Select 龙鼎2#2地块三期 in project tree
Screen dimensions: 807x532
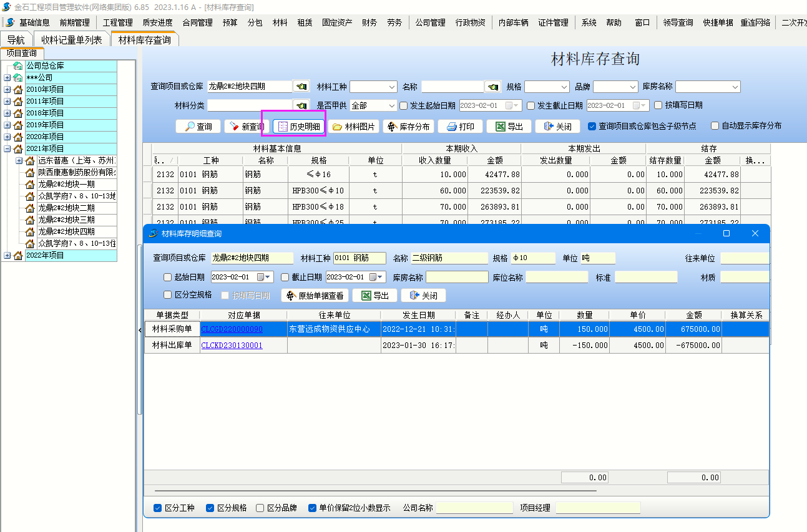point(66,220)
